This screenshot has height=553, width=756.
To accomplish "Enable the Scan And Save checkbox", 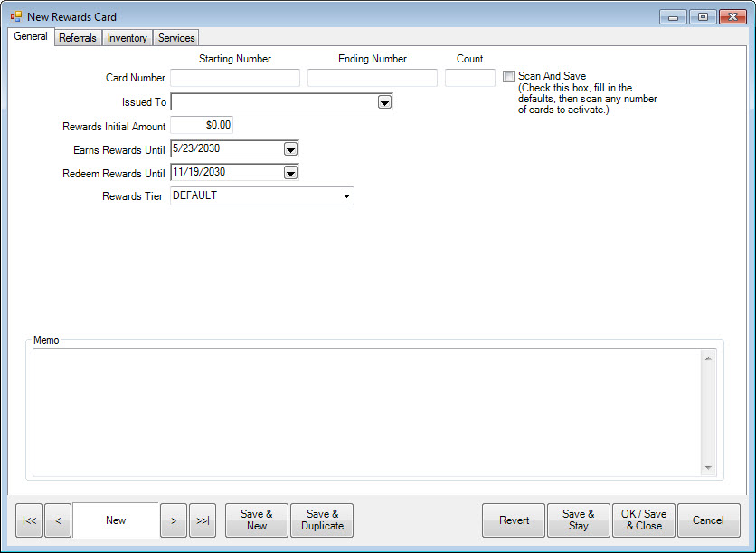I will point(509,77).
